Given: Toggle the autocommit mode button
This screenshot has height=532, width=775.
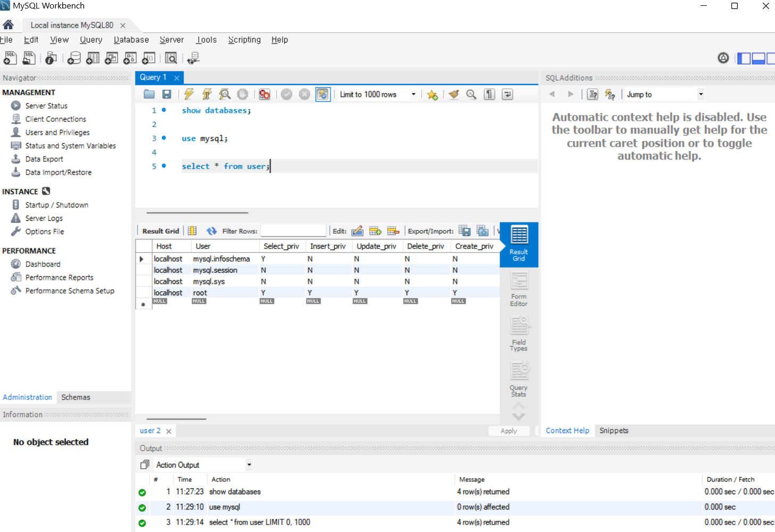Looking at the screenshot, I should pos(323,94).
